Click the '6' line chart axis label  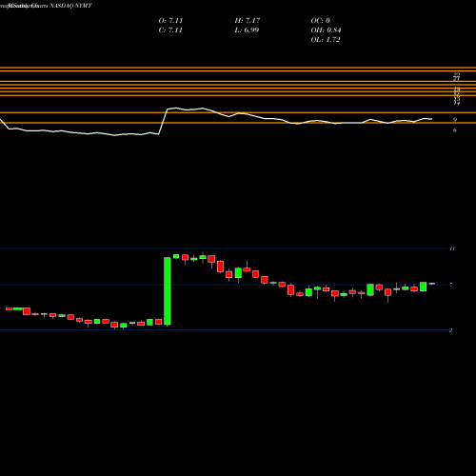(x=455, y=130)
